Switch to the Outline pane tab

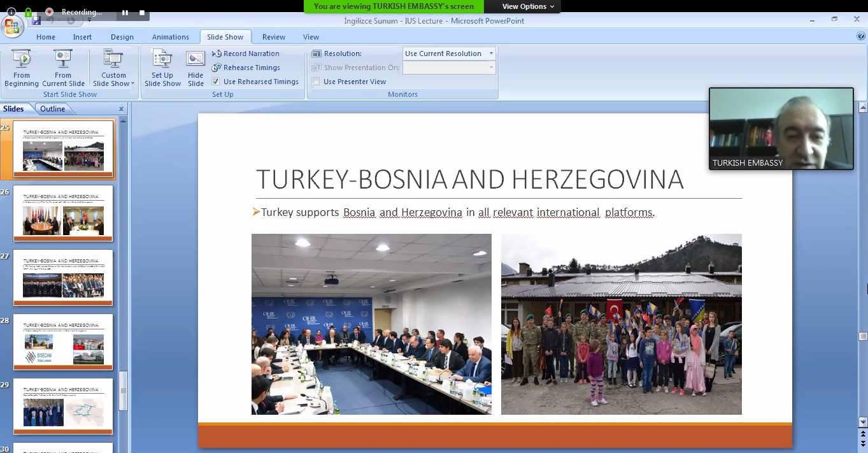click(x=52, y=109)
